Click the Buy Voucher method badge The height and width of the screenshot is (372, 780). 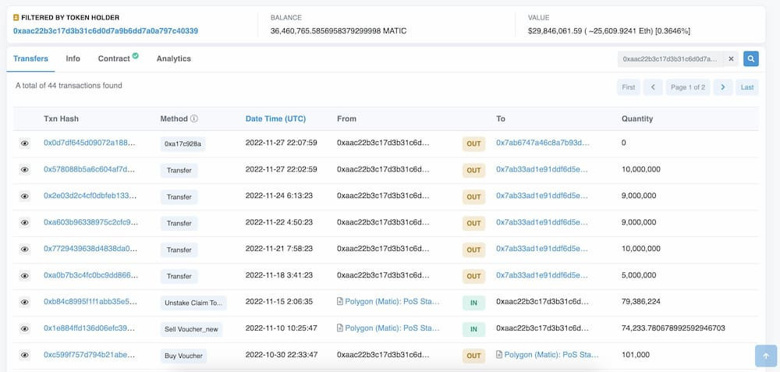coord(184,356)
